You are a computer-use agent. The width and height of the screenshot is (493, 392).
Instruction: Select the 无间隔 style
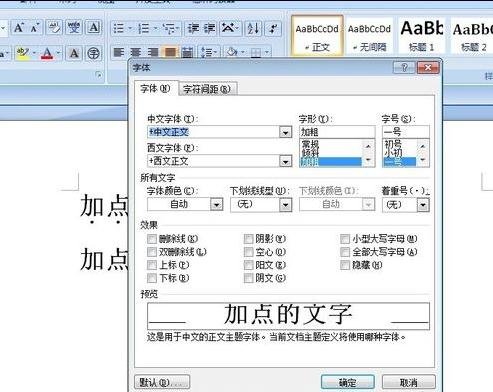click(x=369, y=36)
